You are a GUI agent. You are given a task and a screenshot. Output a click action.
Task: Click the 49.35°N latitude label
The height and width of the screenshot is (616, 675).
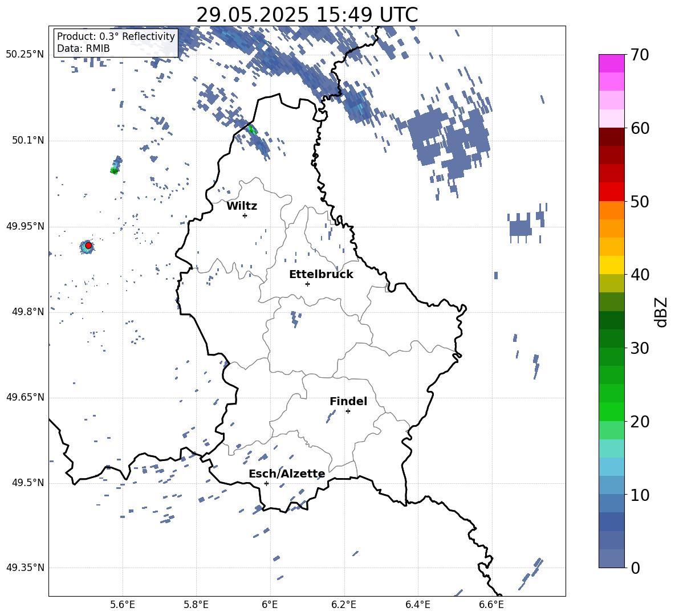25,568
